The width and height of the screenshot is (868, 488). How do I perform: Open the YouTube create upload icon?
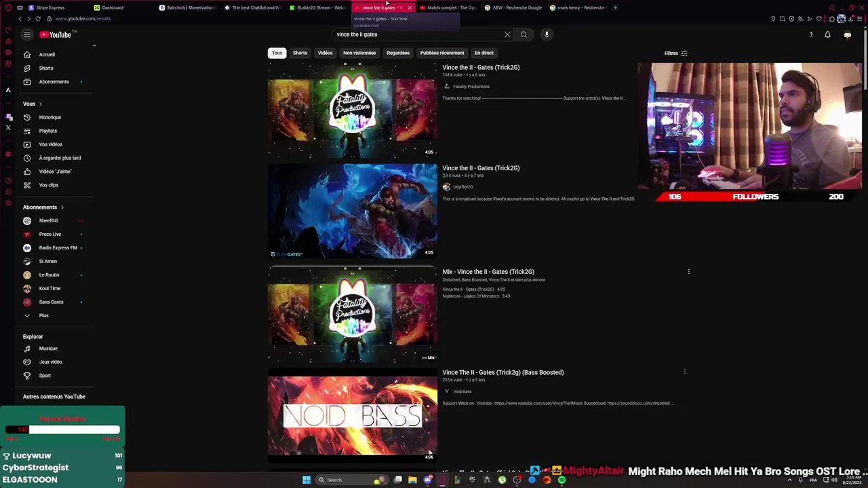[811, 35]
